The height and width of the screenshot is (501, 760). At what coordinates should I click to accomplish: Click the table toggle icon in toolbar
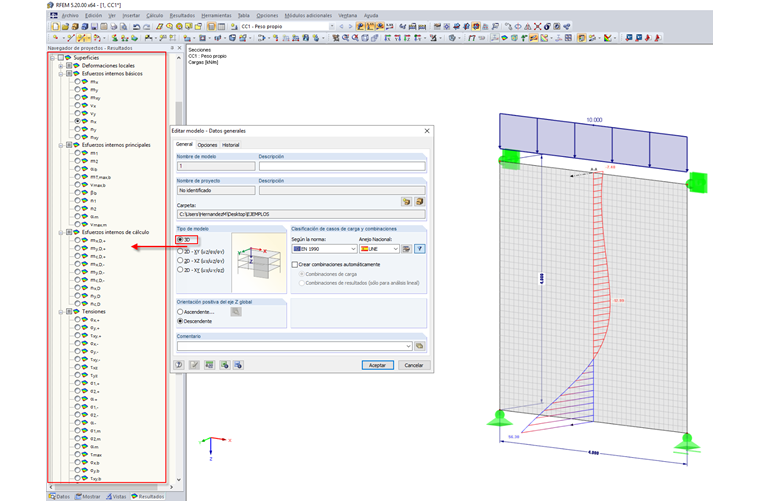click(222, 27)
